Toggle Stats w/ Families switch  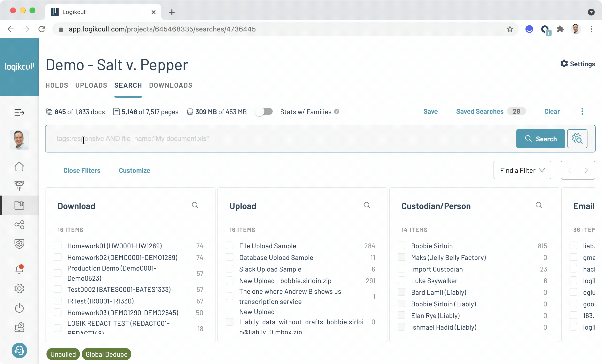click(x=264, y=112)
